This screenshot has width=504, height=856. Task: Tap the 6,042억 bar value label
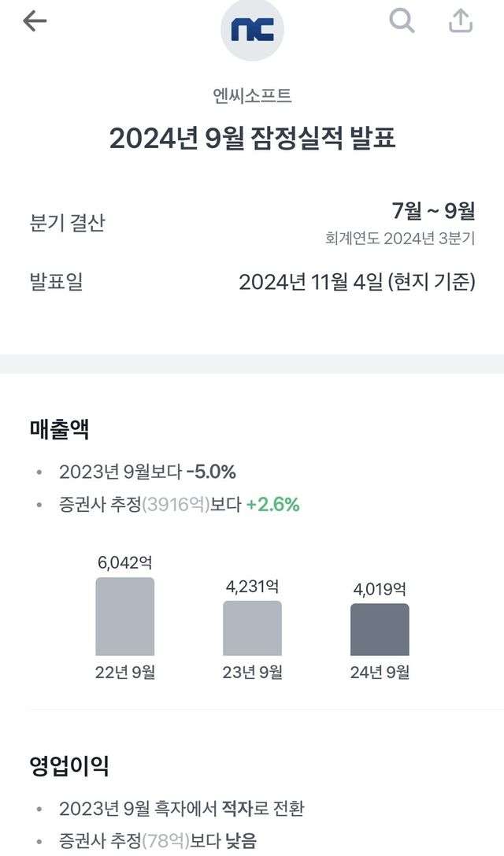(x=125, y=562)
